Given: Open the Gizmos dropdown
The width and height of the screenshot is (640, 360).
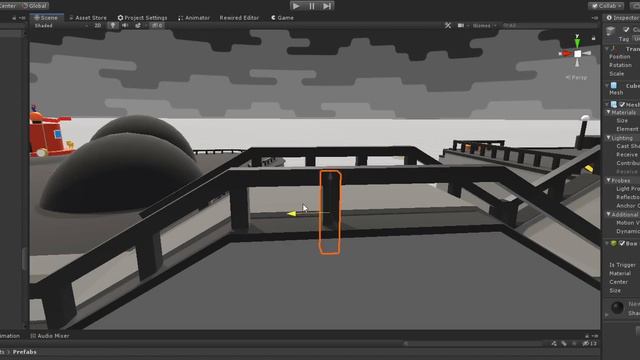Looking at the screenshot, I should pyautogui.click(x=484, y=26).
